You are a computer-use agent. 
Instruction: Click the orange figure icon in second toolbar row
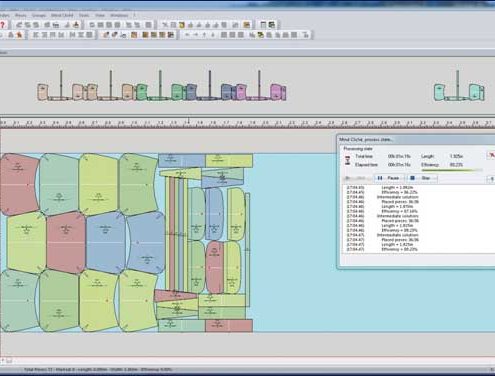[x=19, y=35]
